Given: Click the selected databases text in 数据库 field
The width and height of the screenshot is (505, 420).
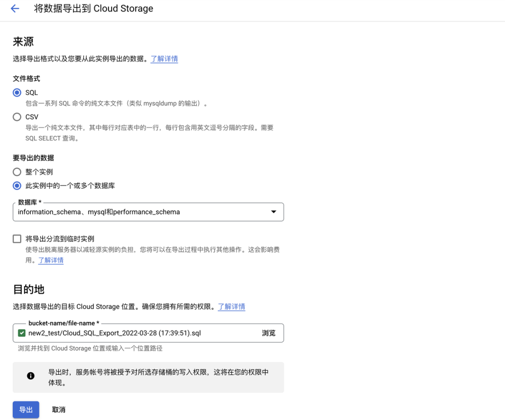Looking at the screenshot, I should (x=99, y=212).
